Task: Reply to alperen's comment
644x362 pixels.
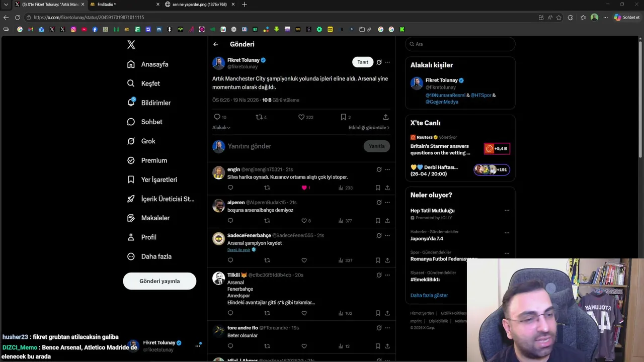Action: (x=230, y=221)
